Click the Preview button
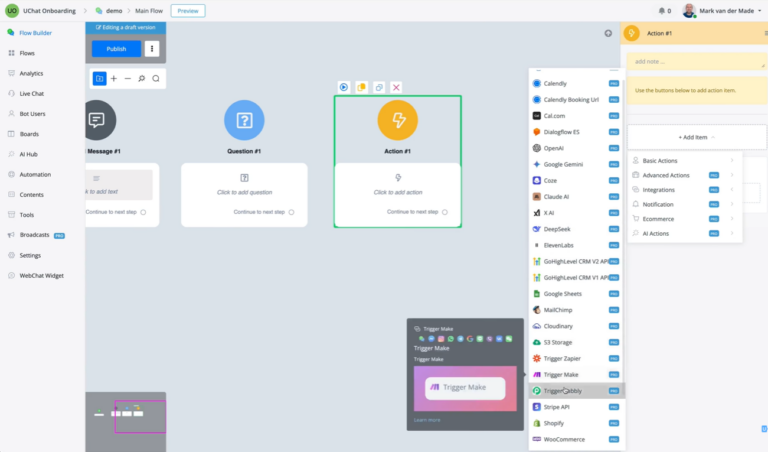Image resolution: width=768 pixels, height=452 pixels. (188, 11)
